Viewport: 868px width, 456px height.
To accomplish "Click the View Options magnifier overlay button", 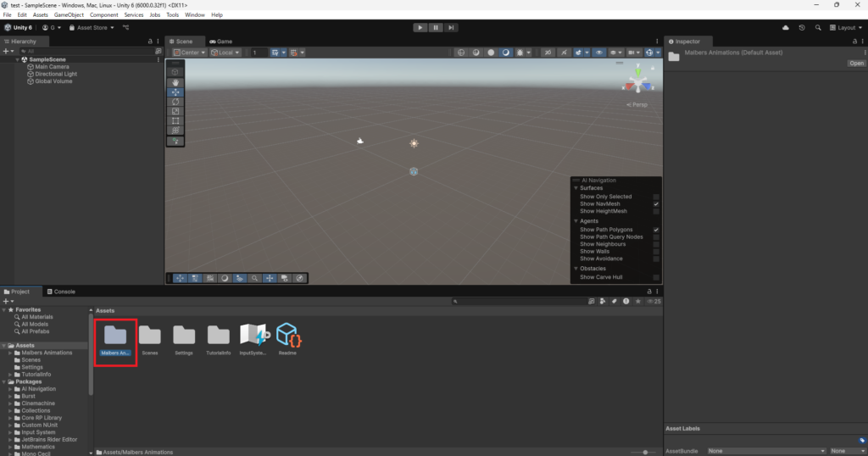I will 254,278.
